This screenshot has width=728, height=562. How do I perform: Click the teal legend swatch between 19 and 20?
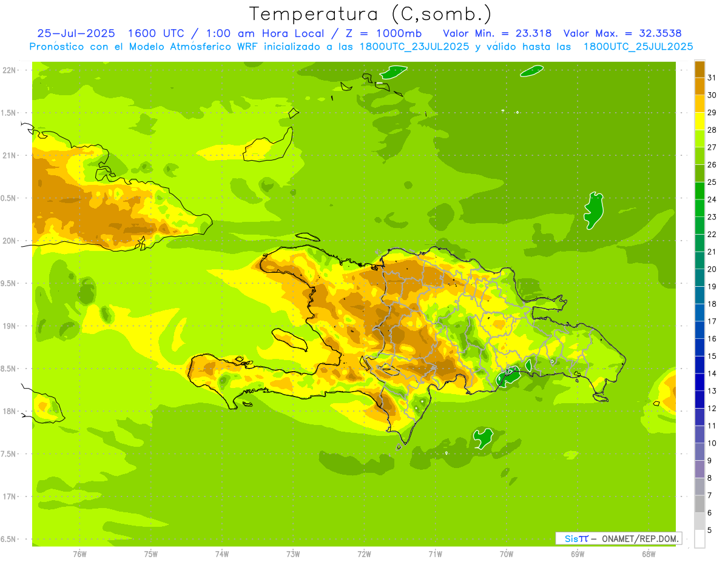tap(699, 278)
